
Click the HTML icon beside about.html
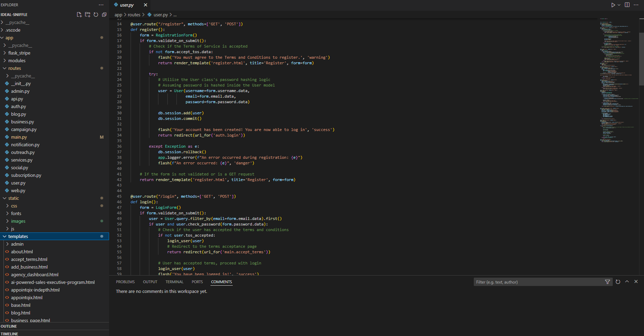7,252
